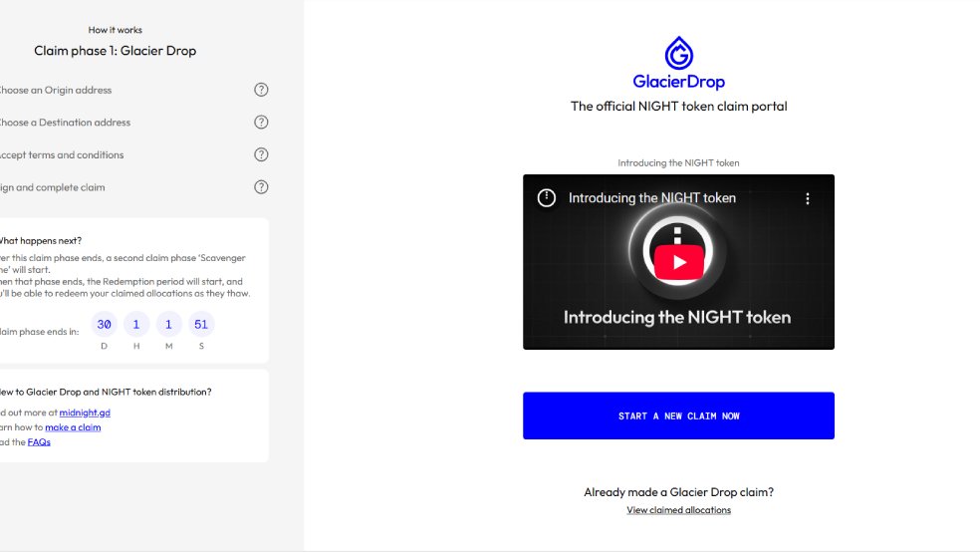Start a new claim now
Screen dimensions: 980x552
679,415
